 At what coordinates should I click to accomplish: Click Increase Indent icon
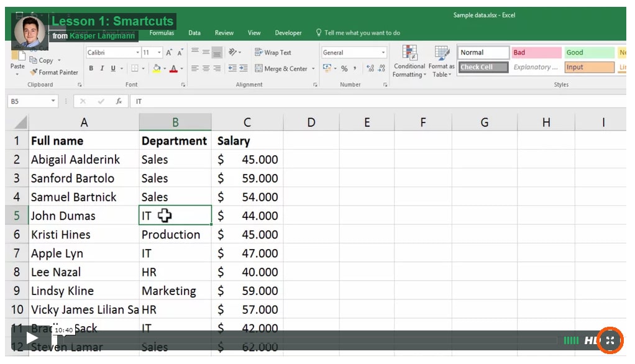tap(244, 68)
